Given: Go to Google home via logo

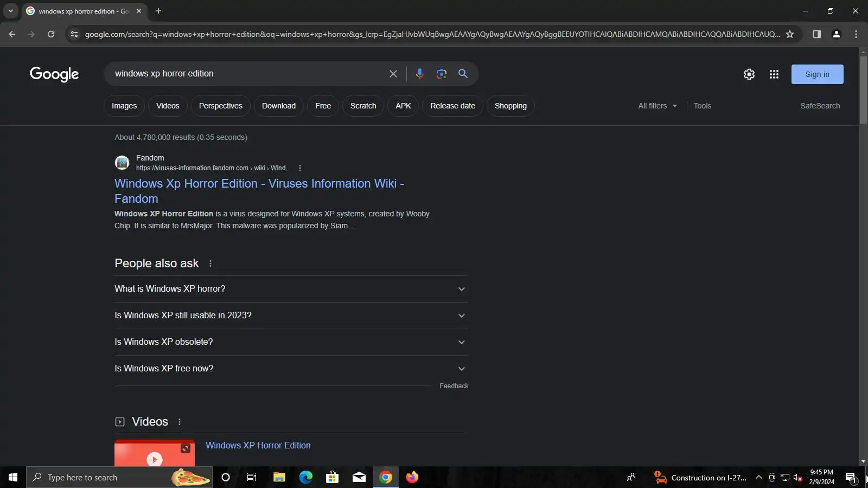Looking at the screenshot, I should pos(54,74).
